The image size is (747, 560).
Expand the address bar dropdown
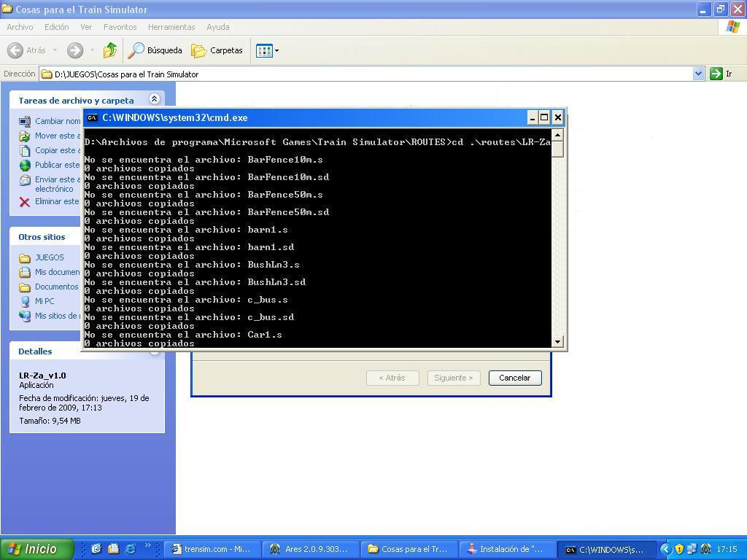pyautogui.click(x=698, y=74)
